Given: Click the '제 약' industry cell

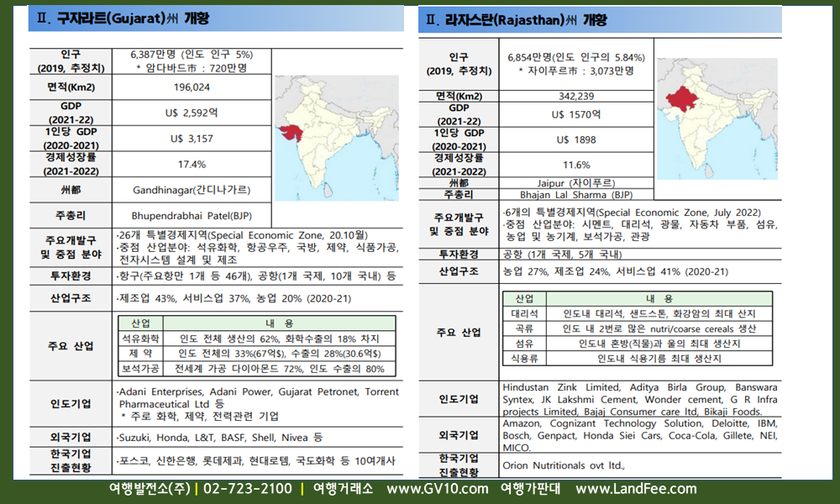Looking at the screenshot, I should 140,354.
